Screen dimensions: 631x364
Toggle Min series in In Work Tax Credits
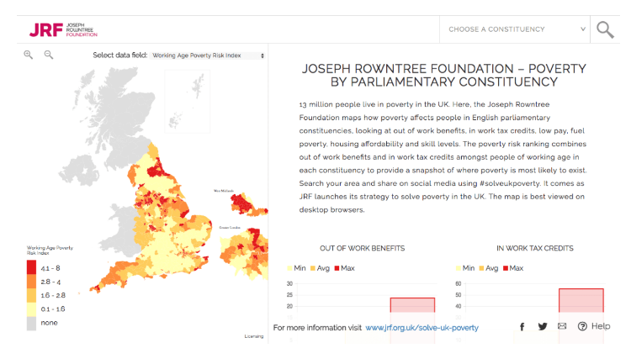coord(465,268)
